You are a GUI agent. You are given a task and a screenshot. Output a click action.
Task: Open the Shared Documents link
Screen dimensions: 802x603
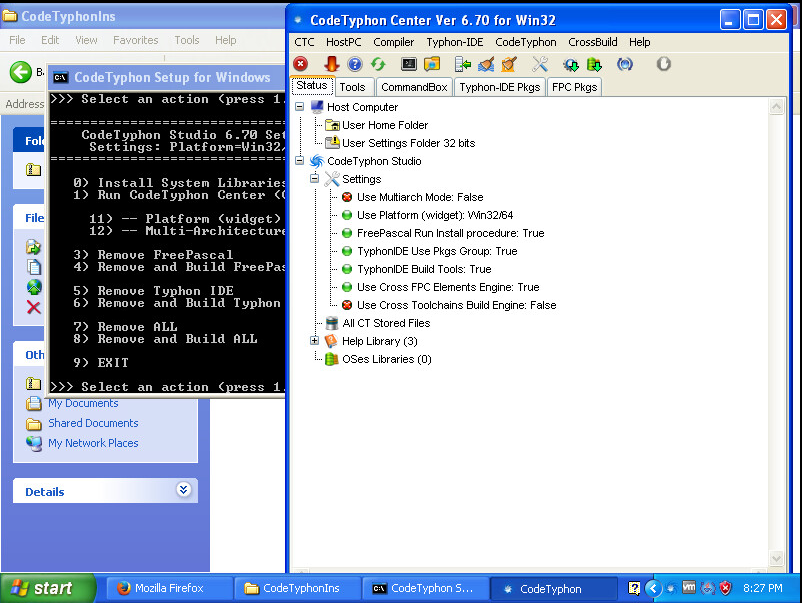tap(93, 423)
